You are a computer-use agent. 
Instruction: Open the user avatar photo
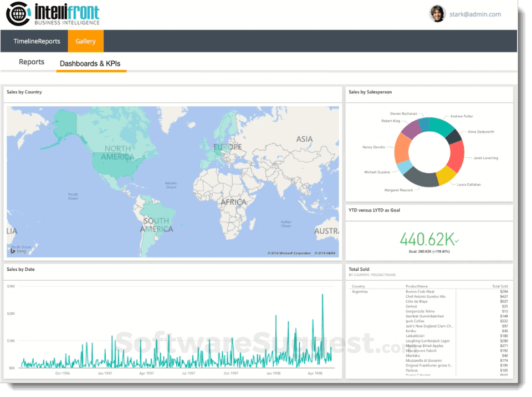438,14
